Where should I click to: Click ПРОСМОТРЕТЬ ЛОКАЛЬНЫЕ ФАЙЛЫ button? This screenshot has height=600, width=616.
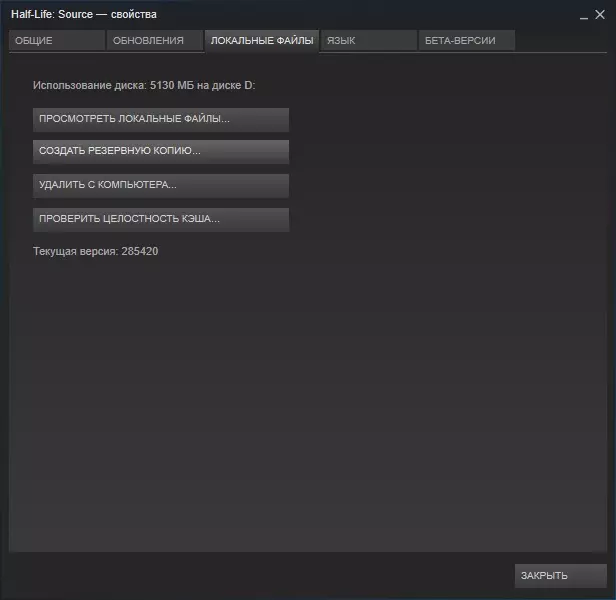click(x=161, y=119)
